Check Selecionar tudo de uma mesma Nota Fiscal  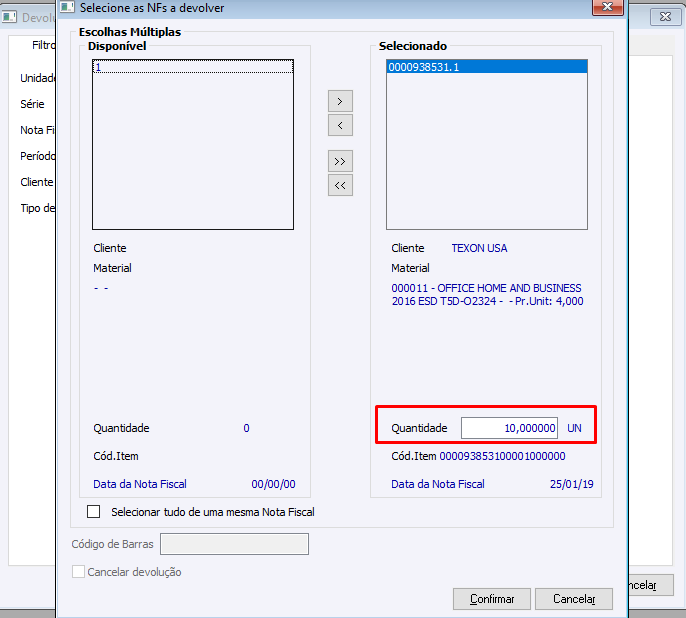pos(93,512)
